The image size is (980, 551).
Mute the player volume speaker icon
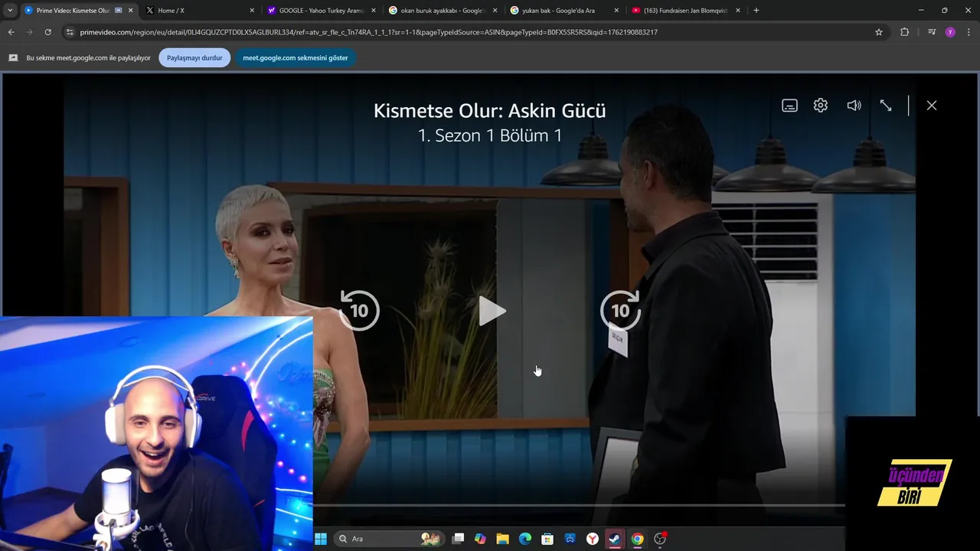[854, 106]
